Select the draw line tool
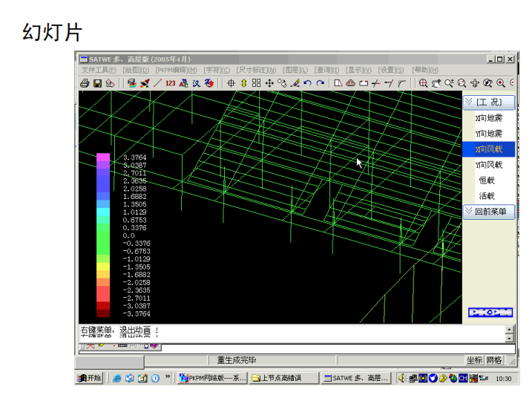Screen dimensions: 532x398 (x=157, y=83)
